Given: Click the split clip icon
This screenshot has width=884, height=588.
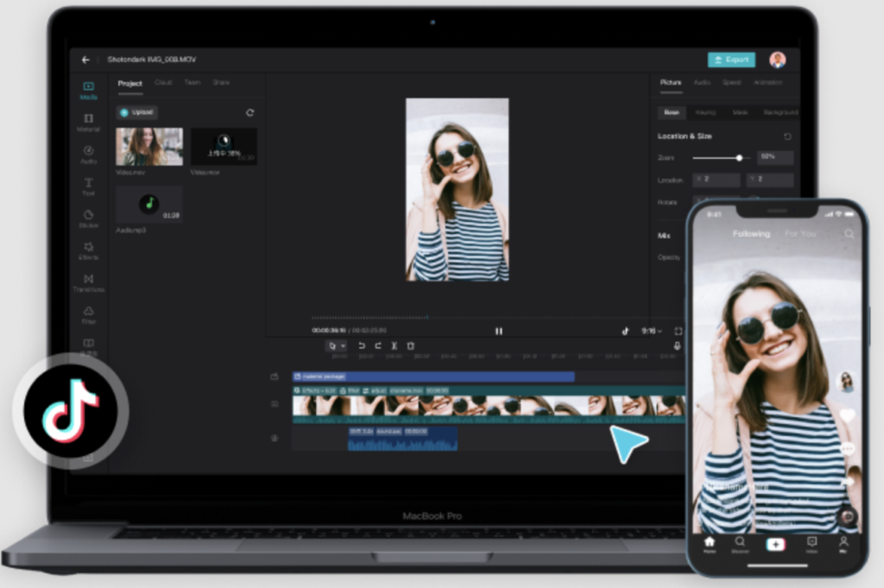Looking at the screenshot, I should pos(395,345).
